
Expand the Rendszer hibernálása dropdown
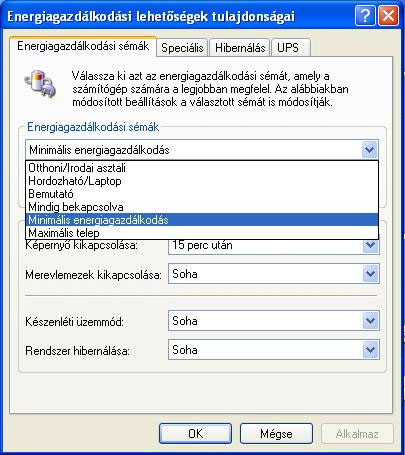tap(370, 350)
